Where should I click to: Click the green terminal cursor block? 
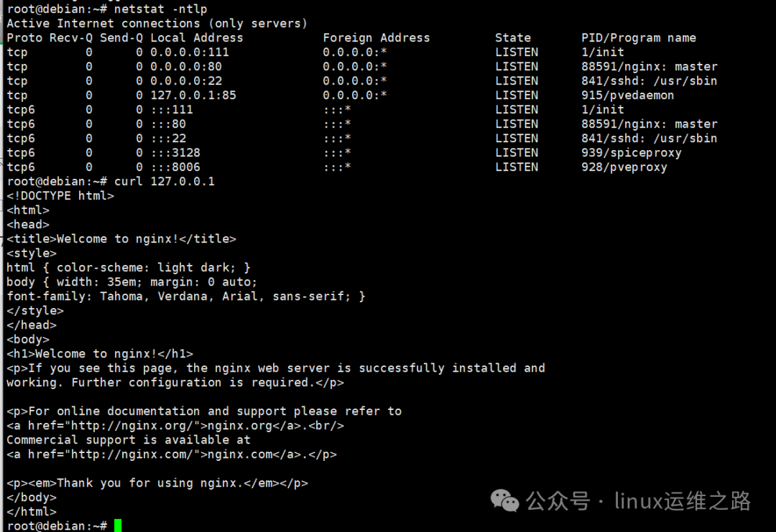[118, 526]
